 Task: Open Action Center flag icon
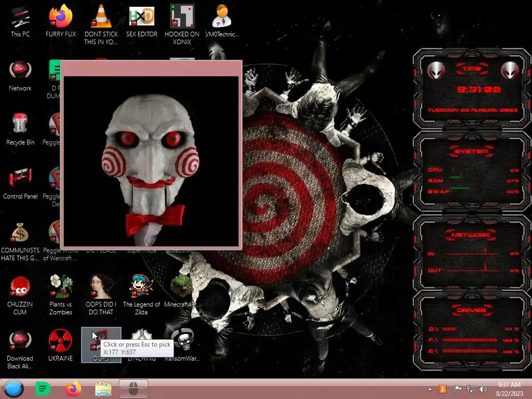(x=457, y=389)
